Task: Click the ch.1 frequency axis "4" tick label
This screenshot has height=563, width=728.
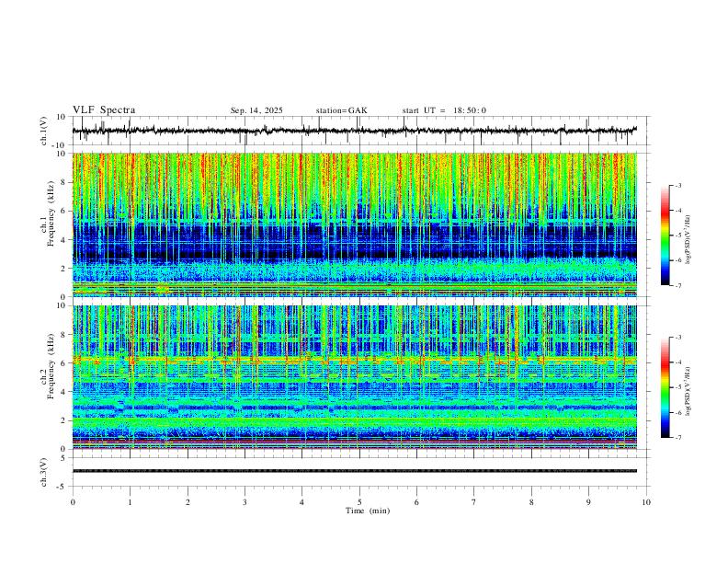Action: 64,239
